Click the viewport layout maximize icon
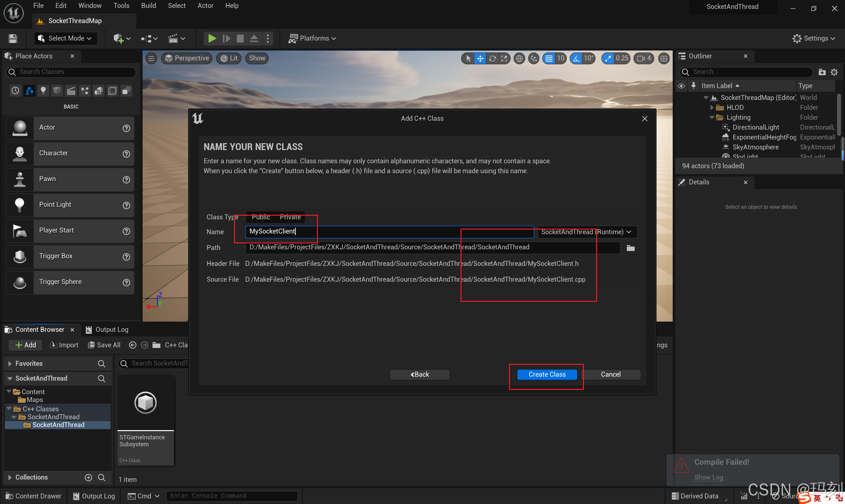The image size is (845, 504). pyautogui.click(x=663, y=58)
